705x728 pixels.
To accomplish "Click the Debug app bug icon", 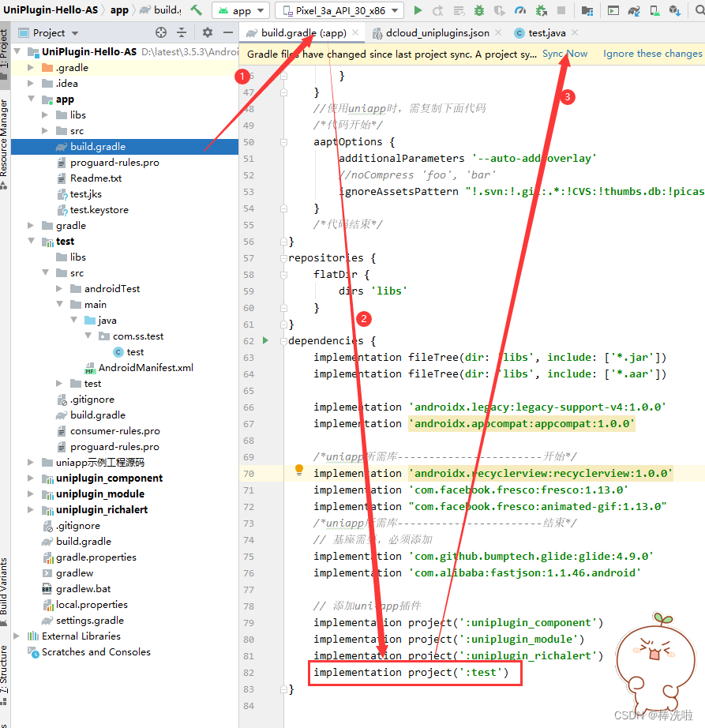I will 478,11.
